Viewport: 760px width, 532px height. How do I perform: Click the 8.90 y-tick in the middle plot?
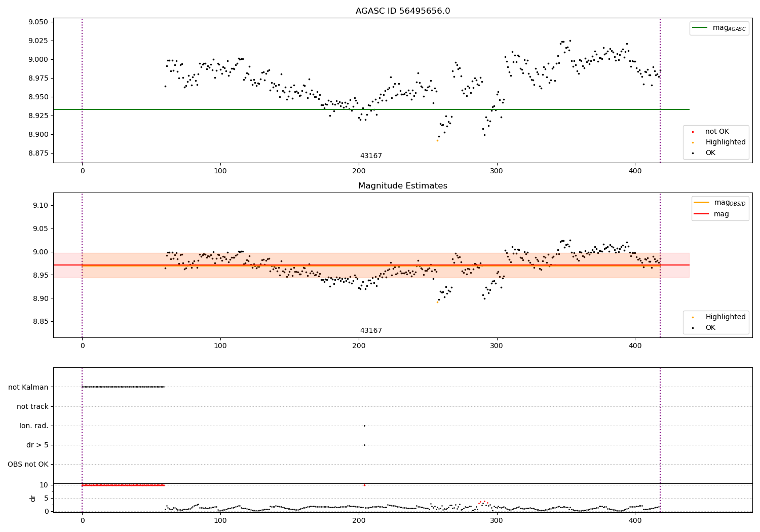pos(40,298)
